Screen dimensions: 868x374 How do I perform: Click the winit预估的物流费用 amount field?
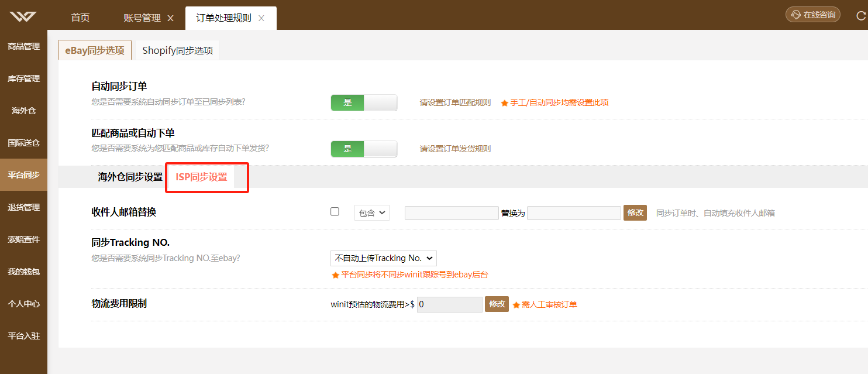tap(450, 304)
